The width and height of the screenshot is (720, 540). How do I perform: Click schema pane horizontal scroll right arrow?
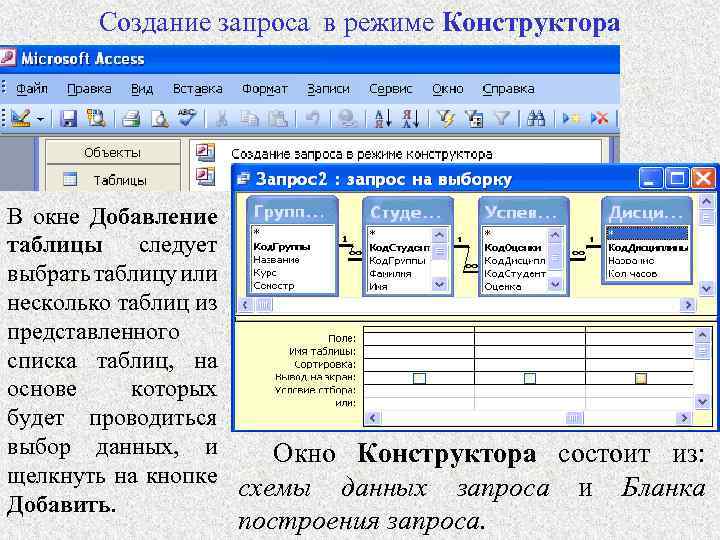click(x=687, y=304)
